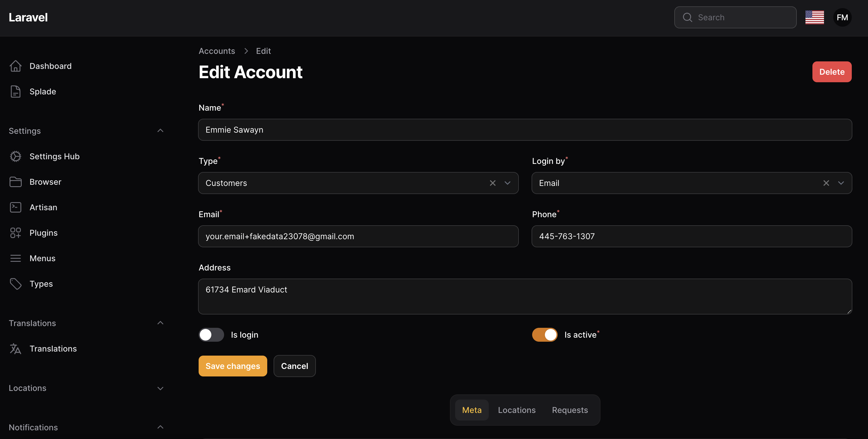Image resolution: width=868 pixels, height=439 pixels.
Task: Click the Types tag icon
Action: pos(16,284)
